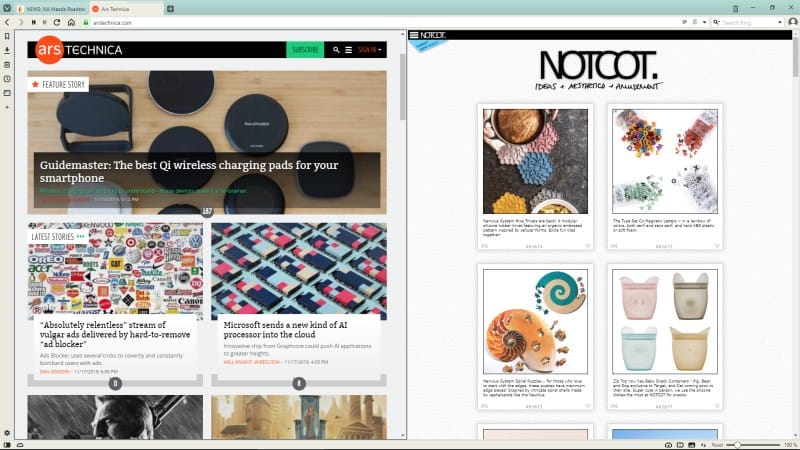800x450 pixels.
Task: Open the magnetic letters image on NOTCOT
Action: pos(665,161)
